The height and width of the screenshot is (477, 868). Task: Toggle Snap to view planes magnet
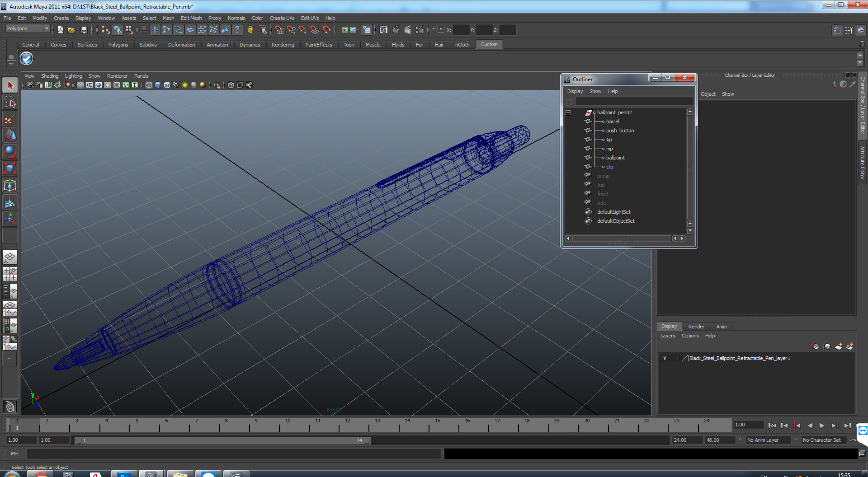(314, 30)
